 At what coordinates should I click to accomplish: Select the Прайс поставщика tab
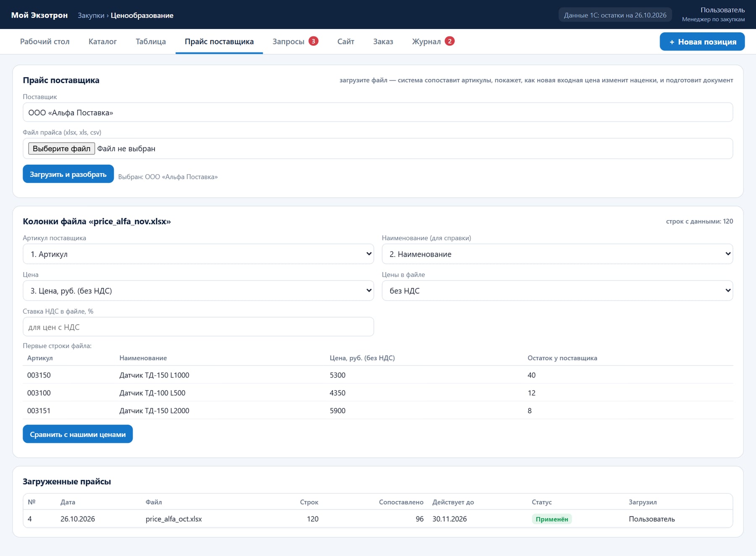(219, 42)
